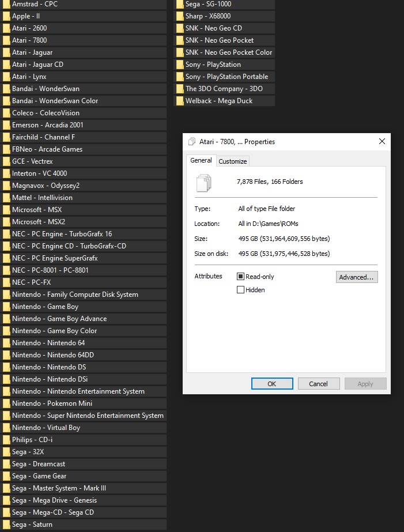This screenshot has height=532, width=404.
Task: Select the Philips - CD-i folder icon
Action: [x=6, y=440]
